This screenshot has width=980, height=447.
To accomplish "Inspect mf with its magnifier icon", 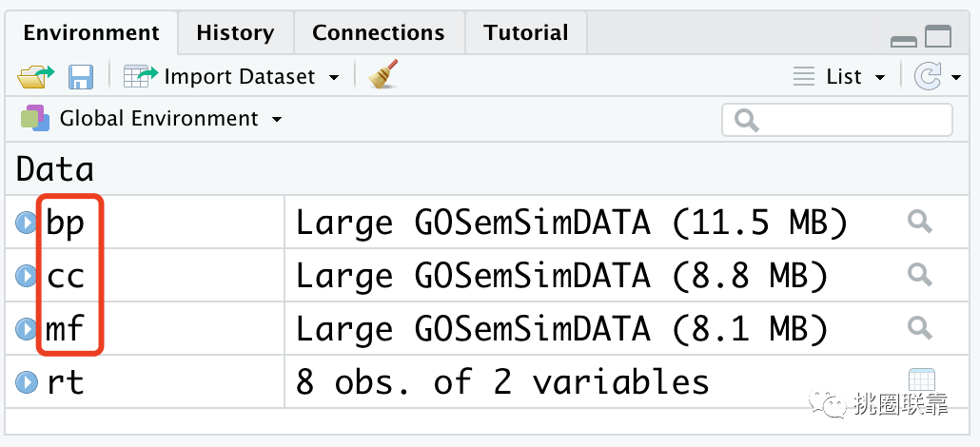I will 919,327.
